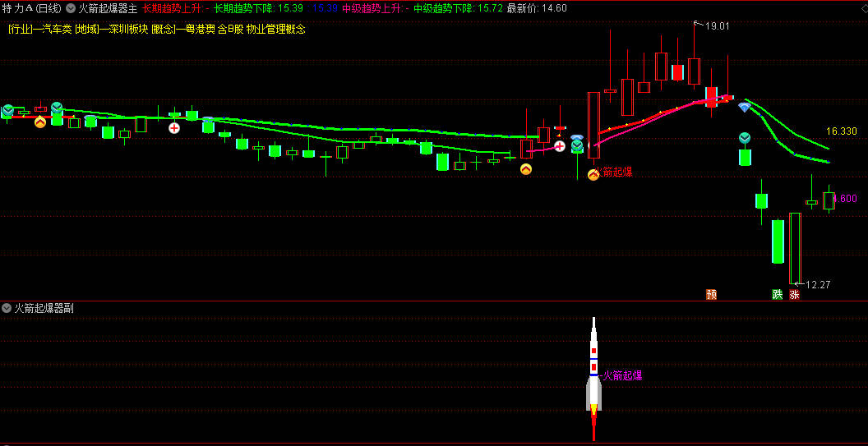Click the red 涨 badge at chart bottom

click(794, 294)
